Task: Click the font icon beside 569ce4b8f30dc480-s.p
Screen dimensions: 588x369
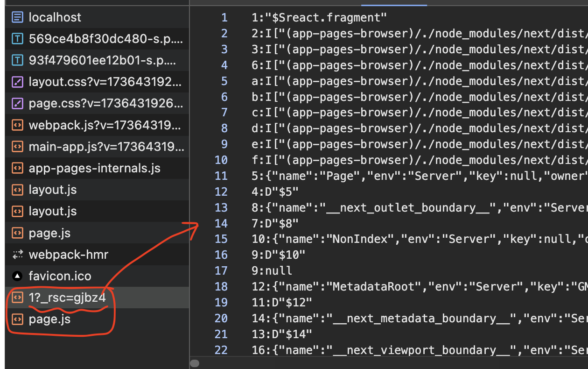Action: tap(17, 39)
